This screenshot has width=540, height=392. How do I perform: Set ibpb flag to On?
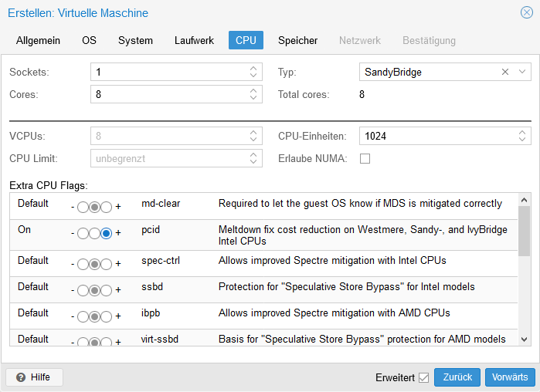107,316
